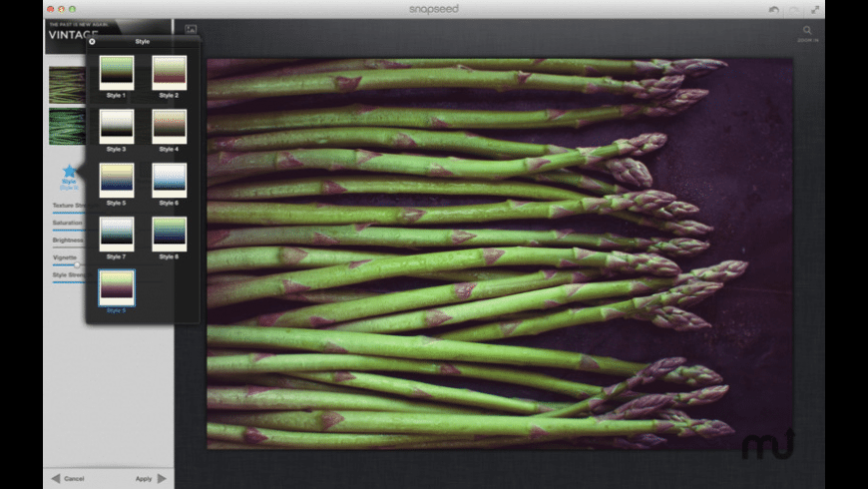Cancel the Vintage filter
868x489 pixels.
(74, 478)
